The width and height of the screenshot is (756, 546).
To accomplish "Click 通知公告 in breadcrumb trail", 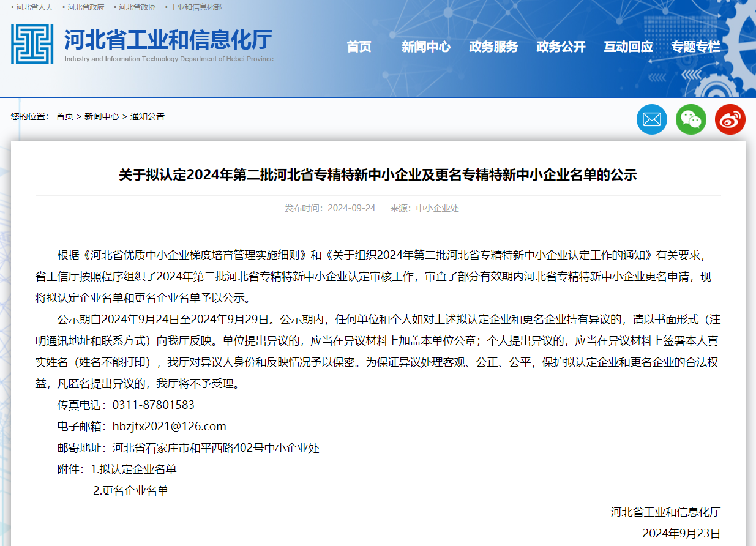I will pyautogui.click(x=148, y=116).
